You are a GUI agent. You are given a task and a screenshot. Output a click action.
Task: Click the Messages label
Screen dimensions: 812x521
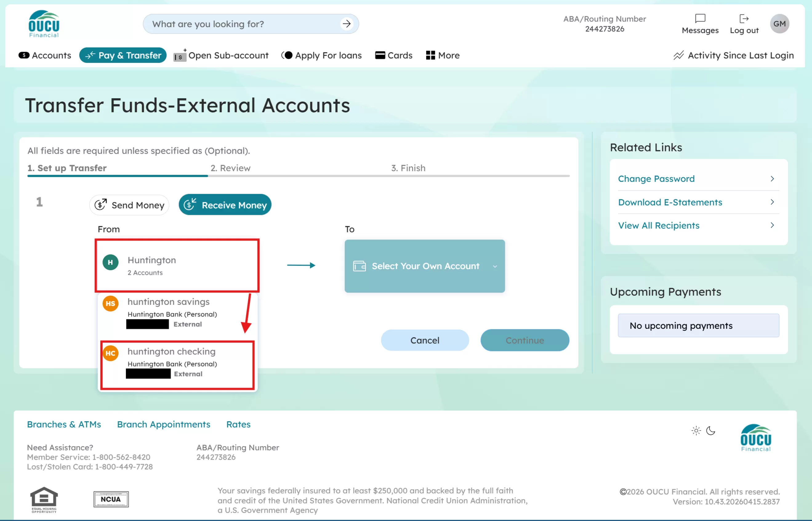tap(700, 30)
